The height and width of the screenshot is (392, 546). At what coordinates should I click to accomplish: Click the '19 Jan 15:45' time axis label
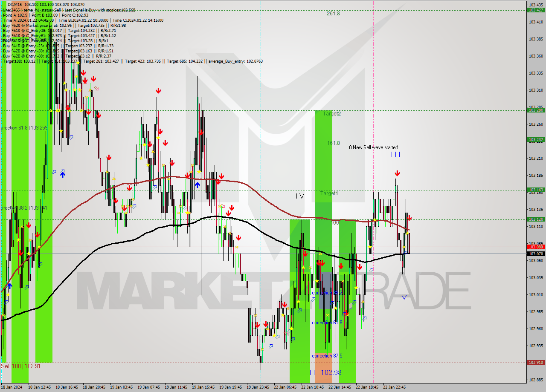coord(203,387)
